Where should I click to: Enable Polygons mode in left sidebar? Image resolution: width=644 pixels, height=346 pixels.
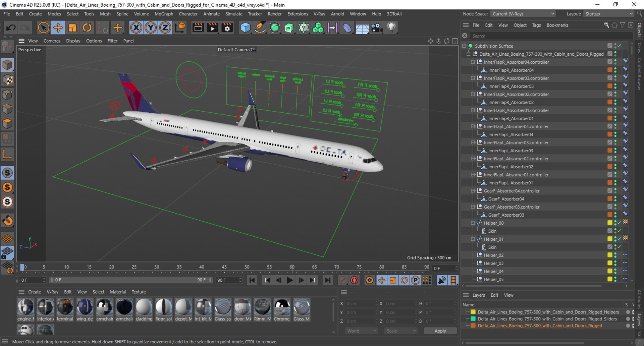coord(7,124)
